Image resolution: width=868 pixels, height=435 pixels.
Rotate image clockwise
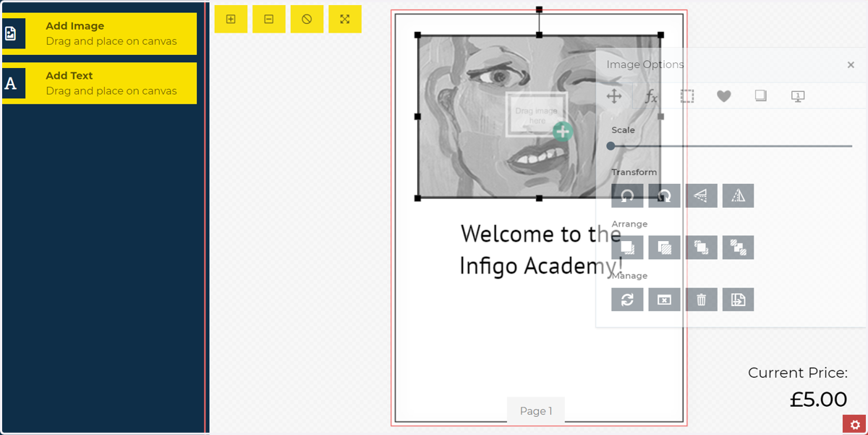pyautogui.click(x=664, y=195)
